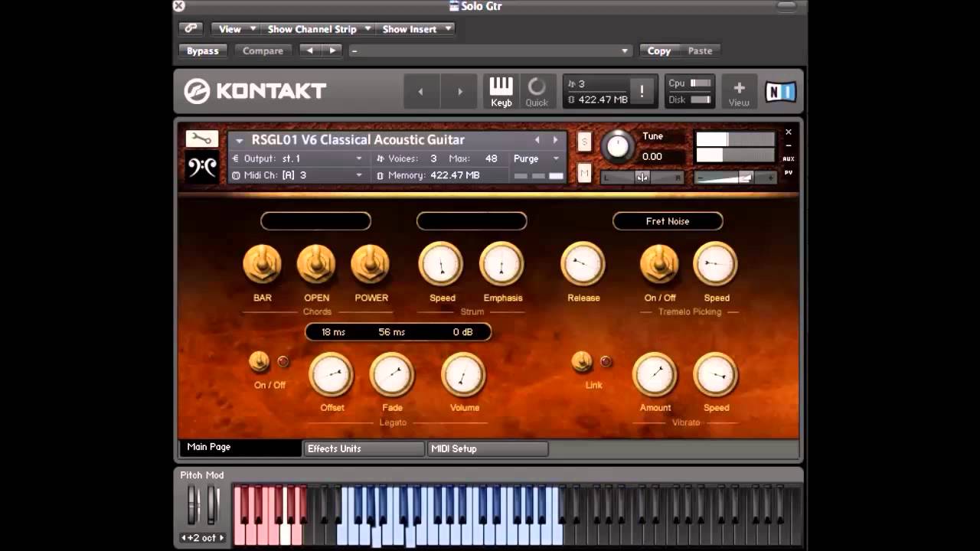Click next plugin setting arrow
Image resolution: width=980 pixels, height=551 pixels.
coord(332,51)
